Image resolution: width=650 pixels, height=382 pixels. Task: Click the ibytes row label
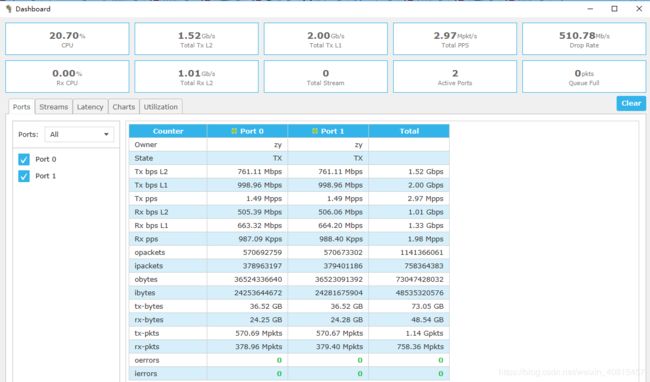(145, 293)
